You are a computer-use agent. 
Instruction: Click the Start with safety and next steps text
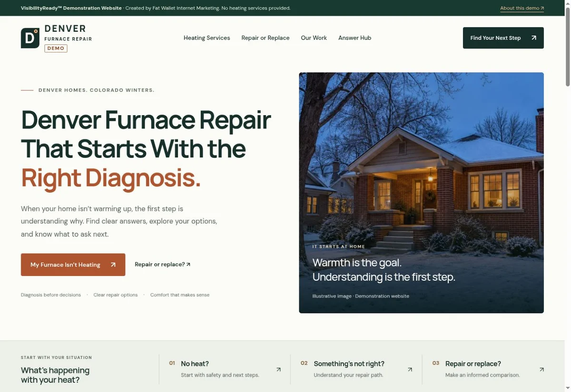tap(220, 375)
